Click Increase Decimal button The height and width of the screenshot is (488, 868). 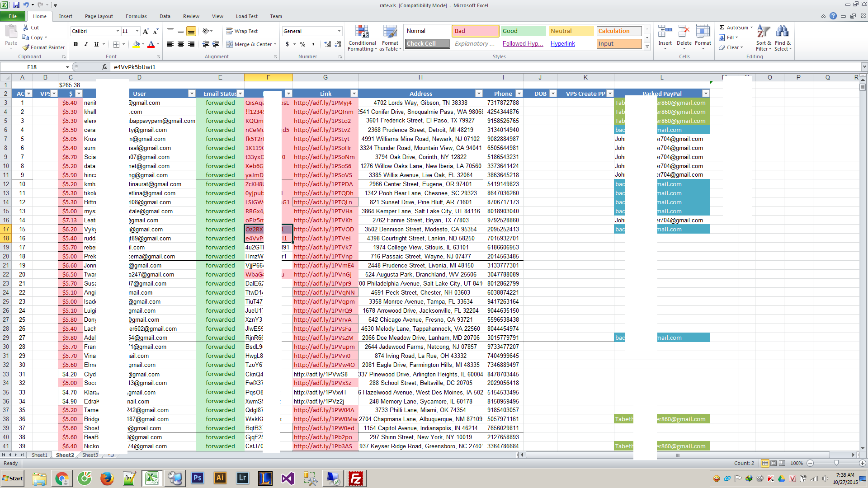(328, 44)
